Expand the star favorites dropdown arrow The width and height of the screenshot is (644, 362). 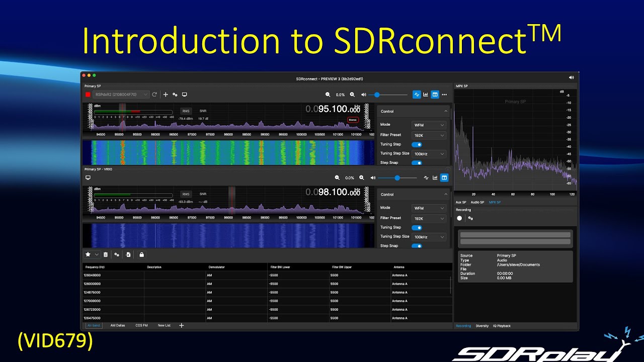[x=97, y=255]
